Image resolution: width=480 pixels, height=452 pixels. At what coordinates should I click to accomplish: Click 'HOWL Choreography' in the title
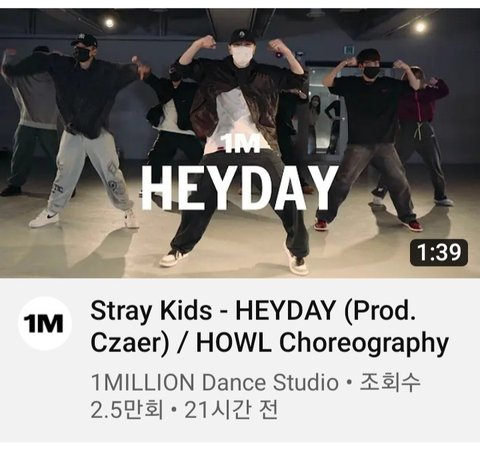(322, 343)
